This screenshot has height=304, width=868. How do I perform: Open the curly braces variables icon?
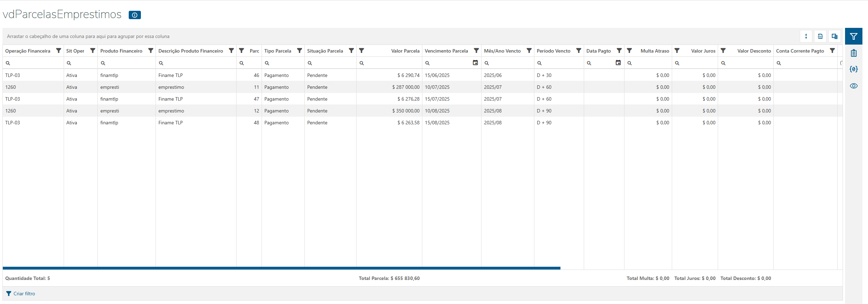(853, 69)
